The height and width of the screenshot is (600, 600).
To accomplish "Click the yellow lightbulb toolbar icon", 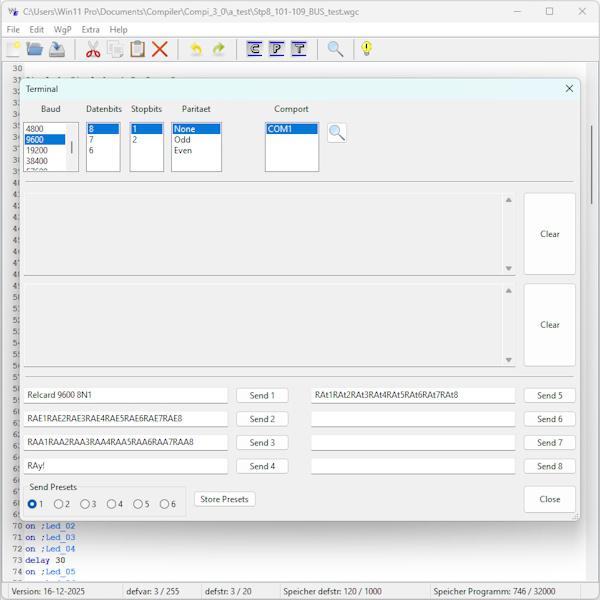I will 367,49.
